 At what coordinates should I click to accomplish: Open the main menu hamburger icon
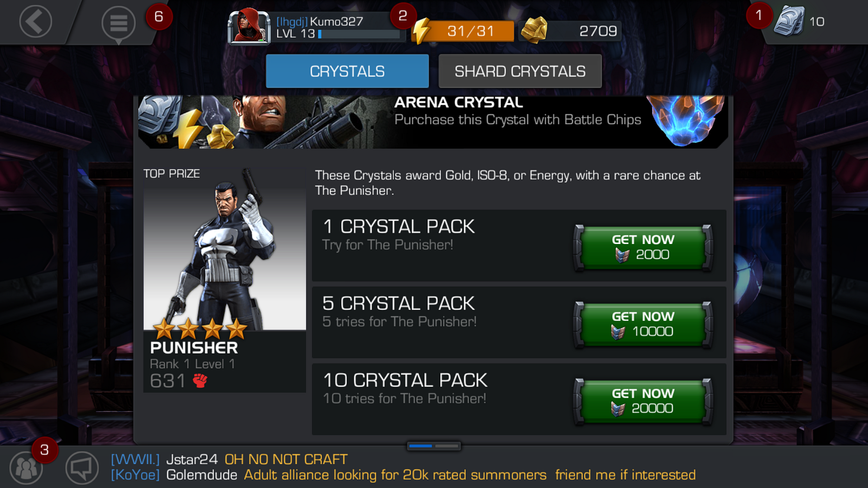118,24
